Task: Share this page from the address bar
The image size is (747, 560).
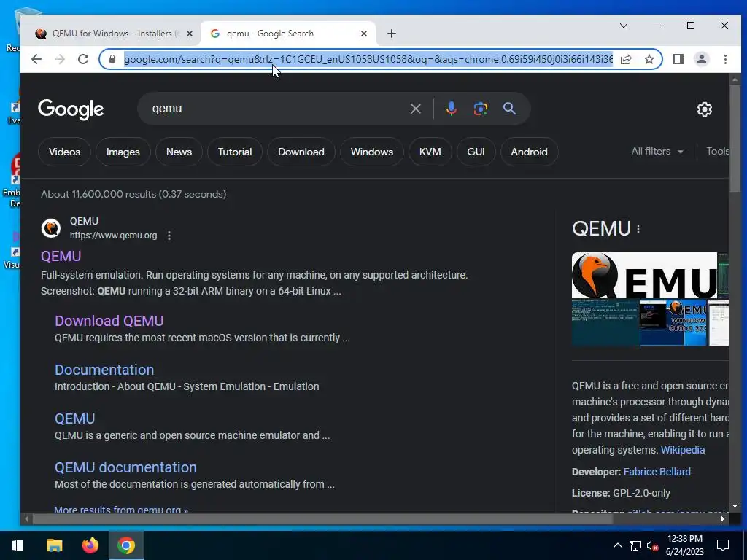Action: tap(626, 59)
